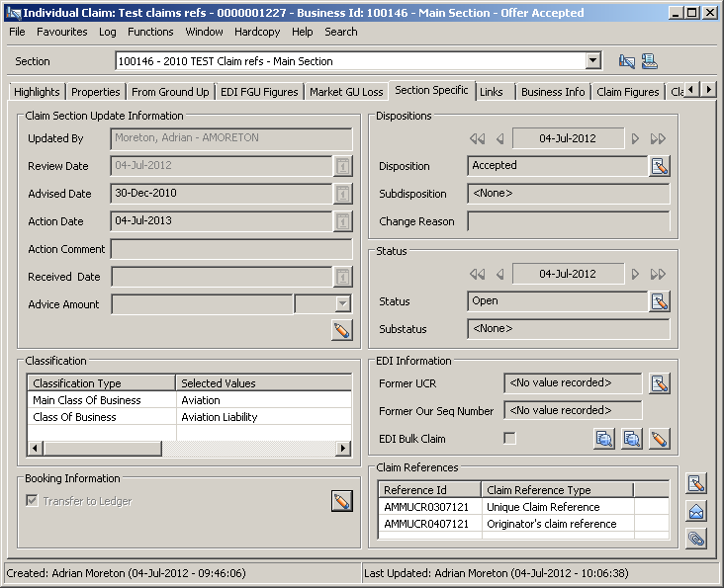Image resolution: width=724 pixels, height=588 pixels.
Task: Click the computer icon right of Section dropdown
Action: (x=649, y=61)
